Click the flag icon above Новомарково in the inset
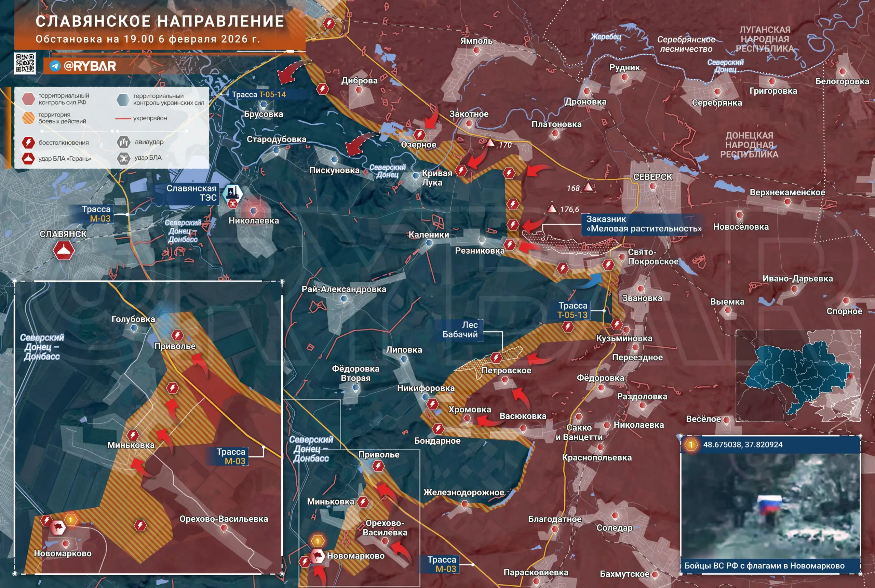875x588 pixels. [58, 527]
